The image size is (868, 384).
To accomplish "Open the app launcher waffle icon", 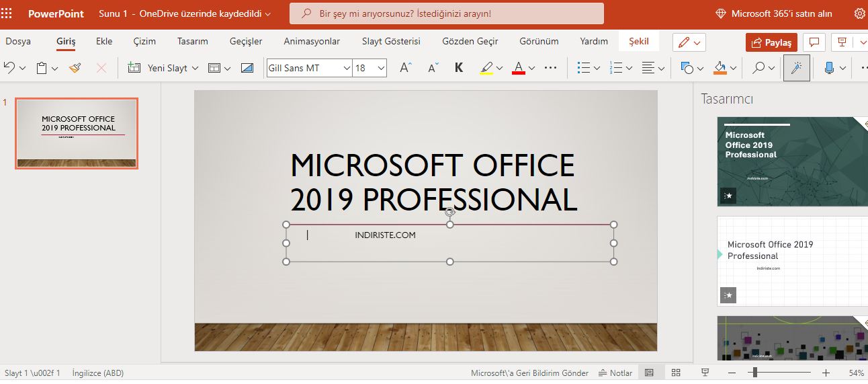I will pos(7,13).
